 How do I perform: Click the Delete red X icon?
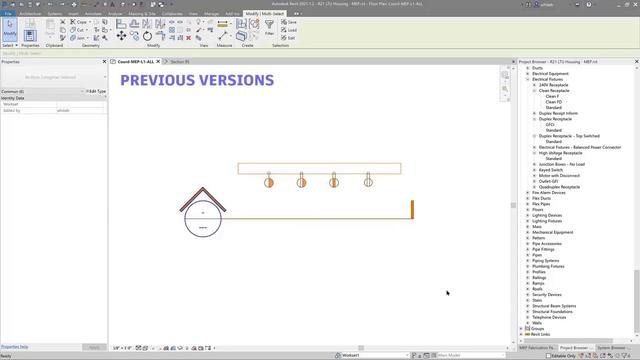[189, 38]
